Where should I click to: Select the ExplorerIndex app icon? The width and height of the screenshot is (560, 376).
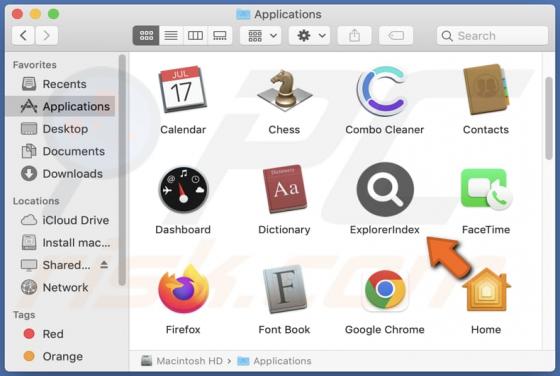385,189
